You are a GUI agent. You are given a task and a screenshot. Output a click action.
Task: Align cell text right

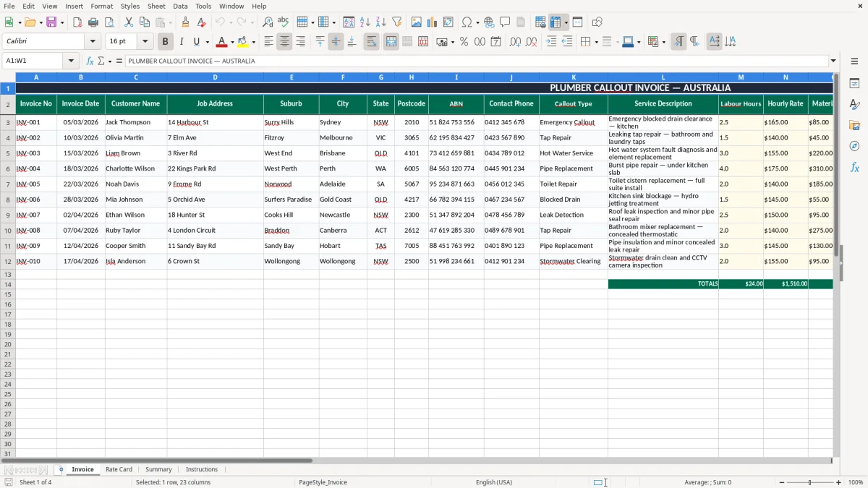coord(300,42)
